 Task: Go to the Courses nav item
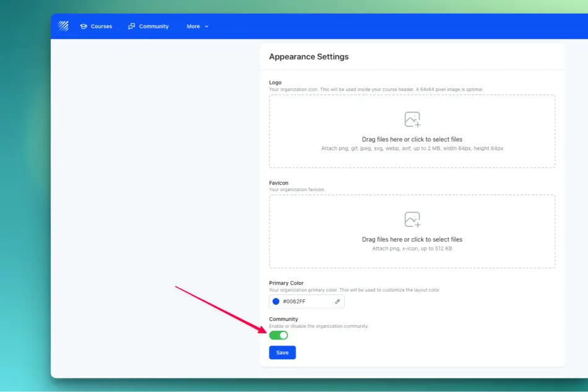coord(96,26)
